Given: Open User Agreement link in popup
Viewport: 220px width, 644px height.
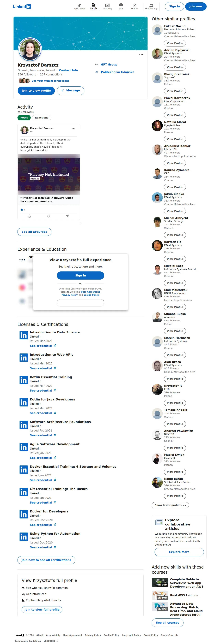Looking at the screenshot, I should [90, 292].
